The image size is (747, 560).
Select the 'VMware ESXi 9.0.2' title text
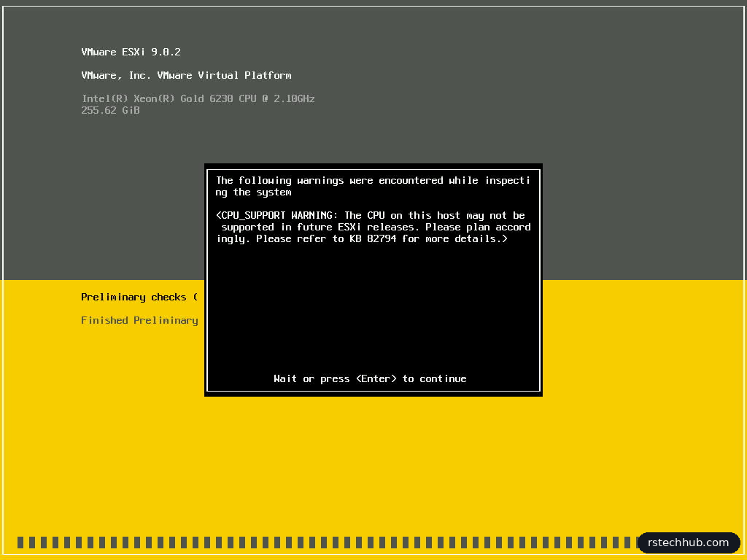point(131,52)
